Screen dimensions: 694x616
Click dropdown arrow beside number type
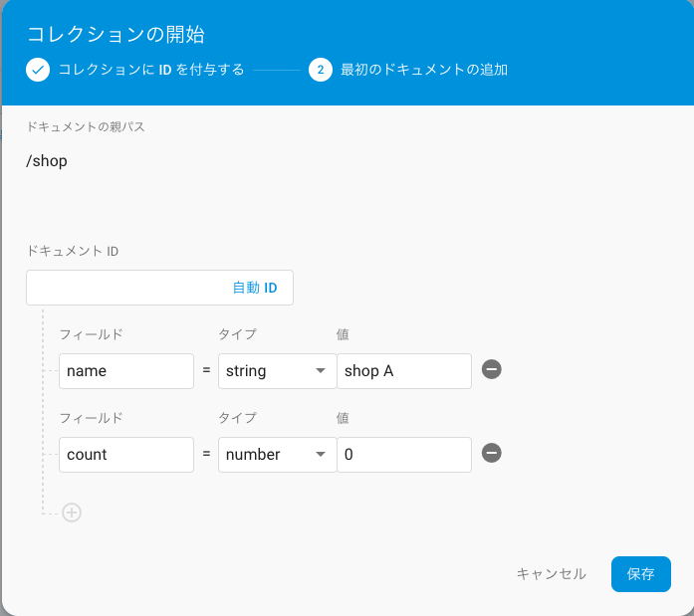pos(321,454)
